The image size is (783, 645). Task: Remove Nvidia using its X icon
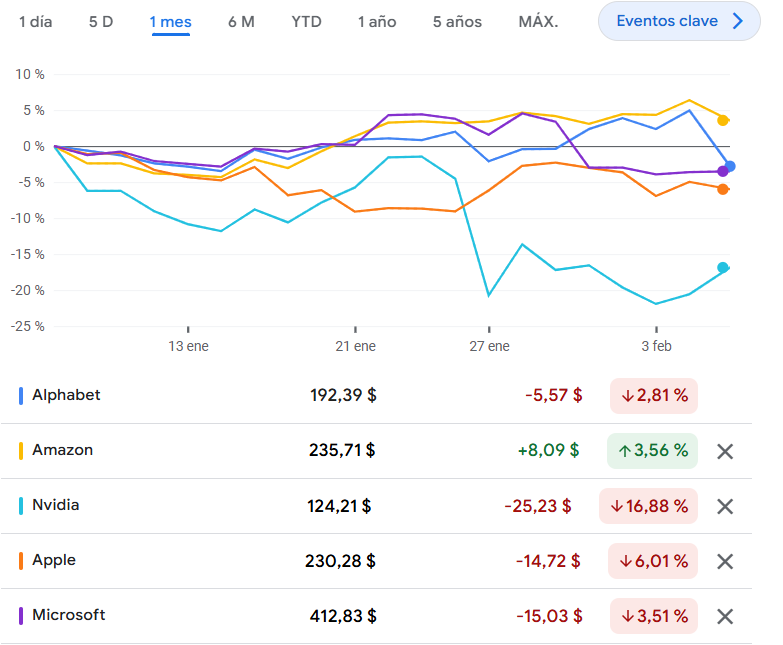[726, 506]
